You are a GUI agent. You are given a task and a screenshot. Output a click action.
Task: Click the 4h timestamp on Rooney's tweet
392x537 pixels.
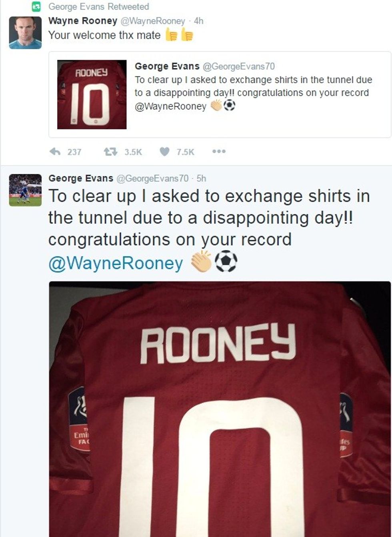[198, 21]
